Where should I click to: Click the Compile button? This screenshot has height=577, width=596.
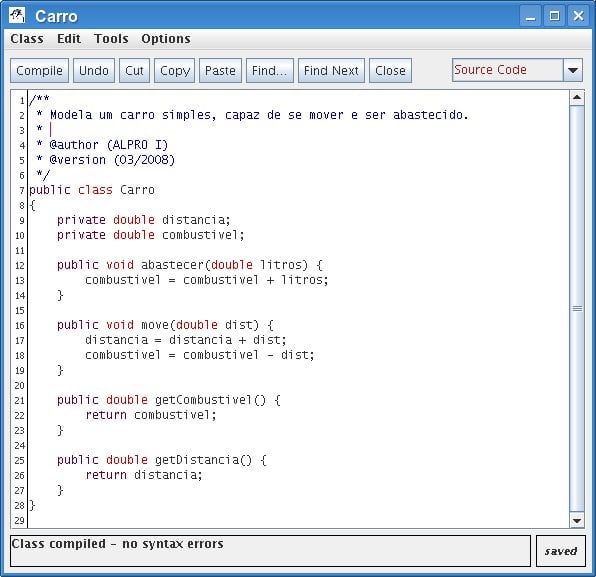point(40,71)
